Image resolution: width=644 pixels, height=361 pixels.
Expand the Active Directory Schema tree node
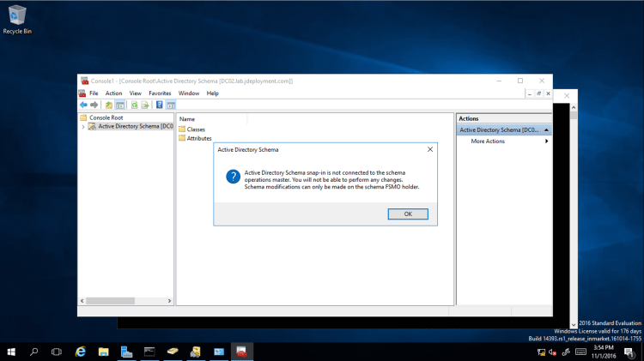click(x=83, y=126)
